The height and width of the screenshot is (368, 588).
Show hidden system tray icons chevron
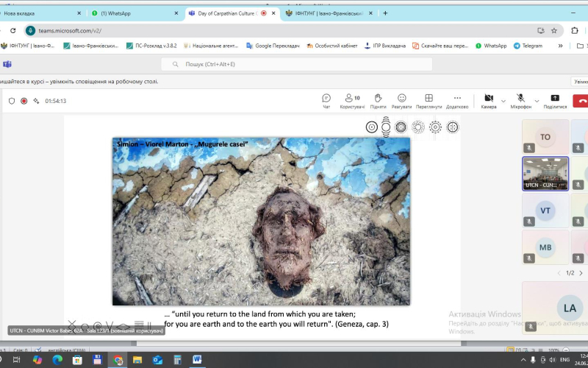[523, 360]
